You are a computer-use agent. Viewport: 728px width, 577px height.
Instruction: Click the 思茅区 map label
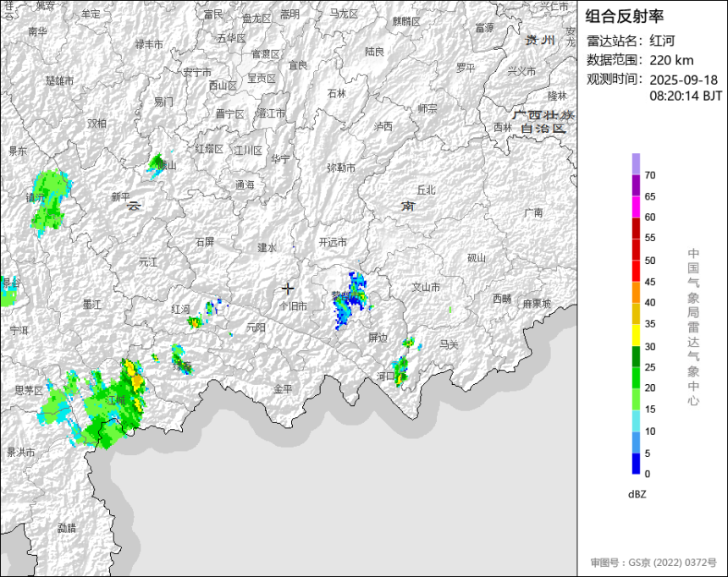(29, 390)
